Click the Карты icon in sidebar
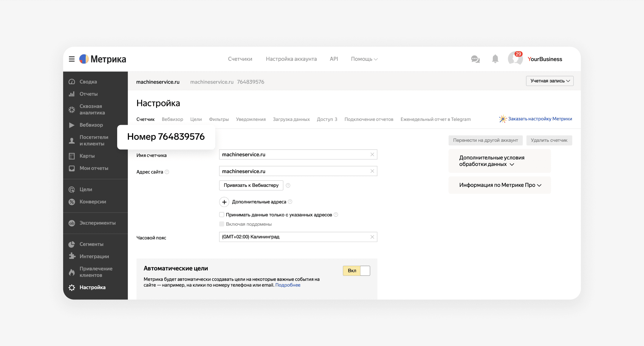Screen dimensions: 644x346 point(72,156)
